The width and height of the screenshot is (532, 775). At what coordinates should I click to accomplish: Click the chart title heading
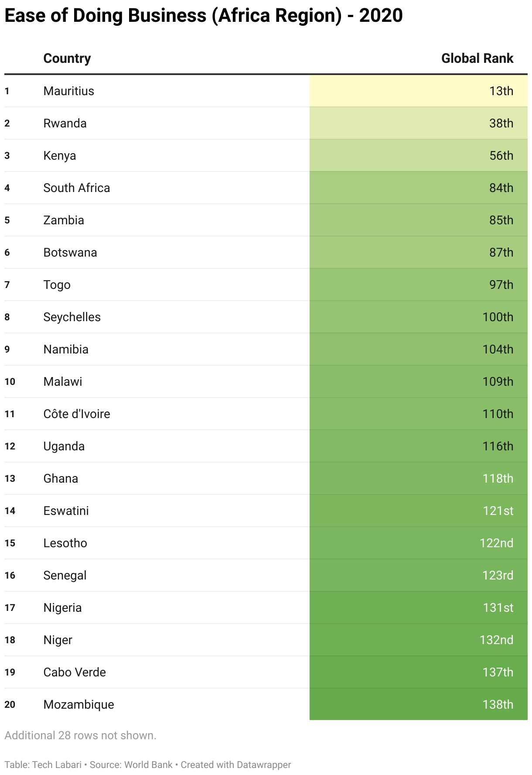(x=204, y=16)
